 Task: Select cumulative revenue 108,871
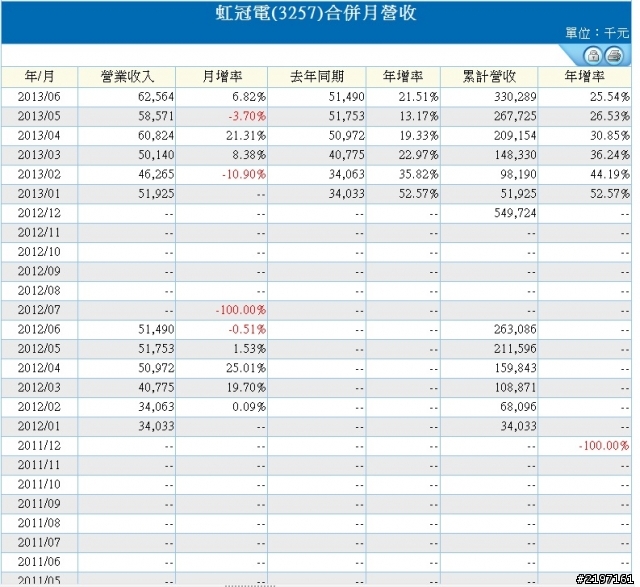click(515, 387)
